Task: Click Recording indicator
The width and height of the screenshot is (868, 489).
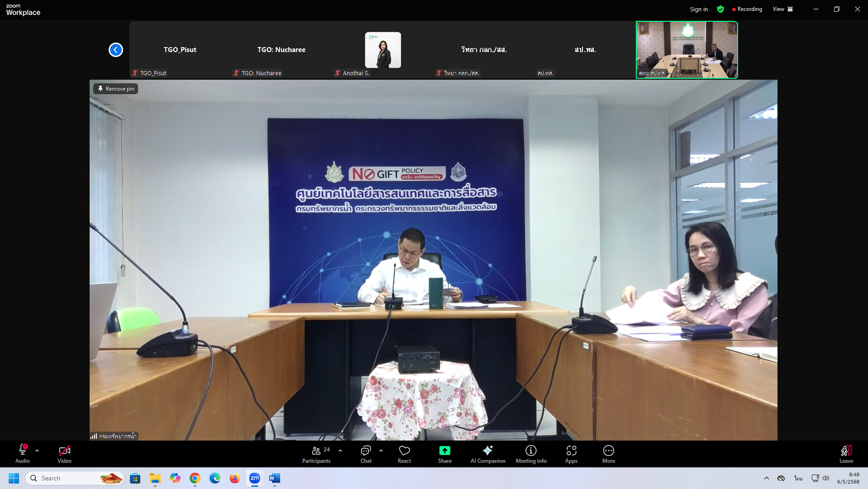Action: 747,9
